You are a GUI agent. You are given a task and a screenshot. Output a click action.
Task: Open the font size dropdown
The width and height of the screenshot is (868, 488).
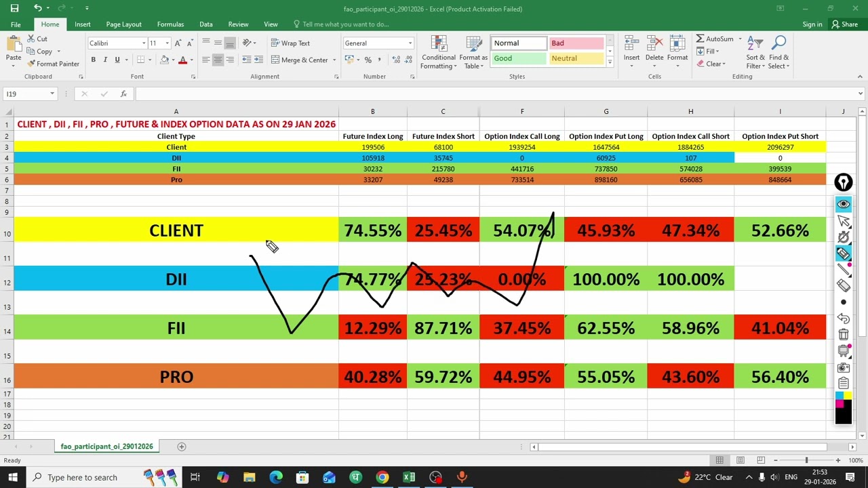(x=167, y=43)
